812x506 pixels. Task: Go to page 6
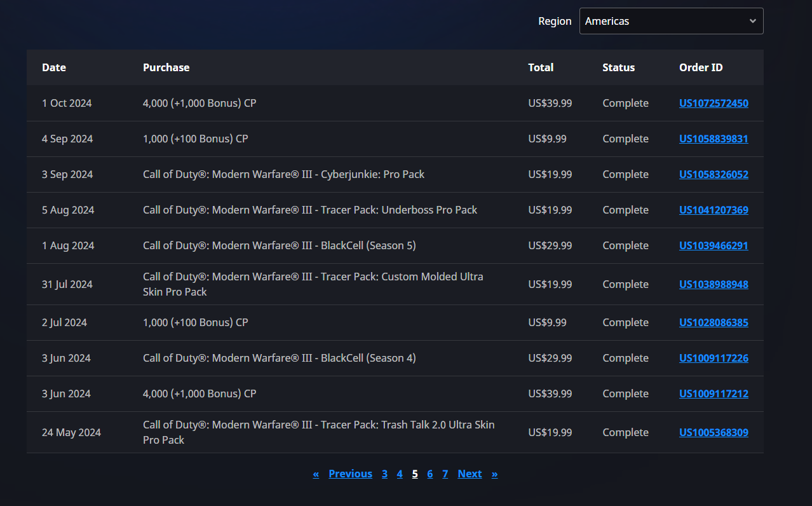(x=430, y=474)
